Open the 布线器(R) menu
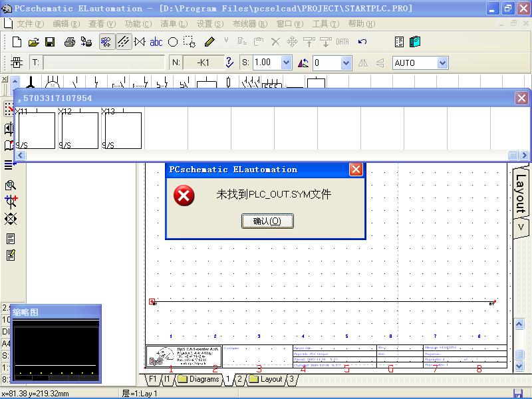This screenshot has height=399, width=532. tap(250, 24)
